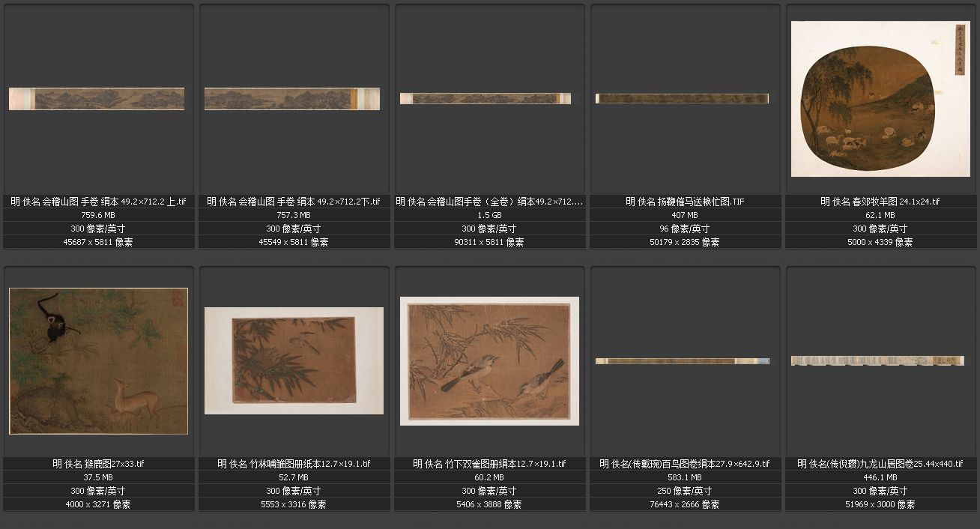Click filename 明 佚名 春郊牧羊图 24.1x24.tif
Screen dimensions: 980x529
tap(880, 202)
